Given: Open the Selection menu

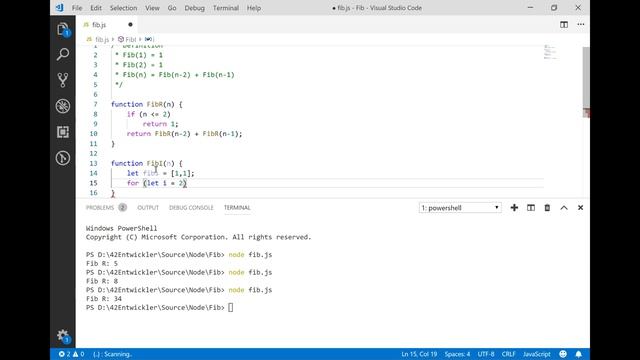Looking at the screenshot, I should [123, 8].
